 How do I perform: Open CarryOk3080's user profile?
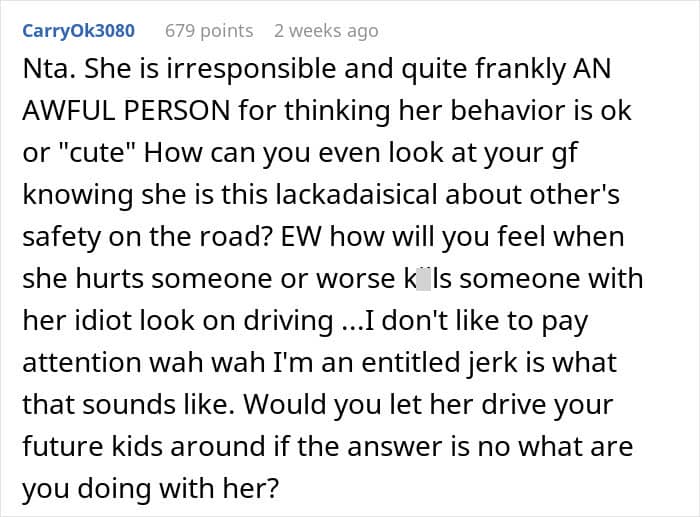[x=77, y=31]
